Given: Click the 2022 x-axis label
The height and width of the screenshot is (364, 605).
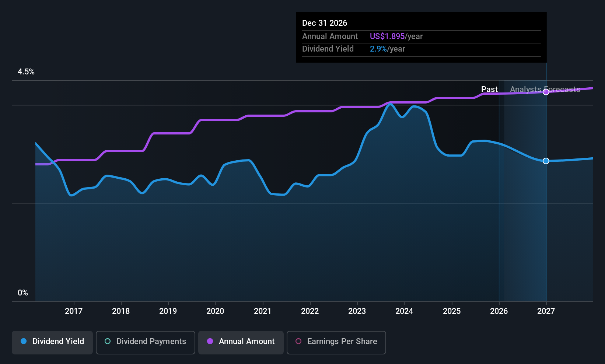Looking at the screenshot, I should [310, 311].
